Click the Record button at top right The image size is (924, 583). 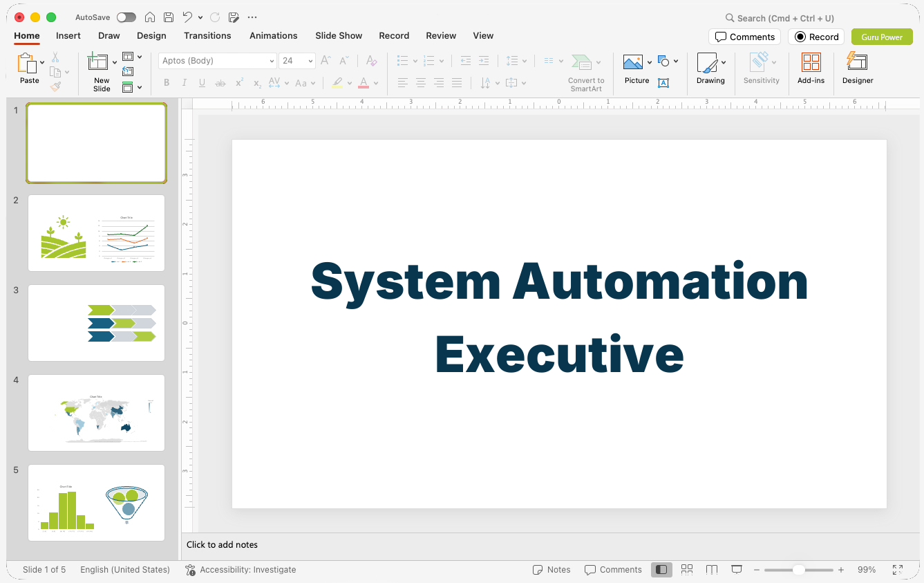click(x=816, y=37)
